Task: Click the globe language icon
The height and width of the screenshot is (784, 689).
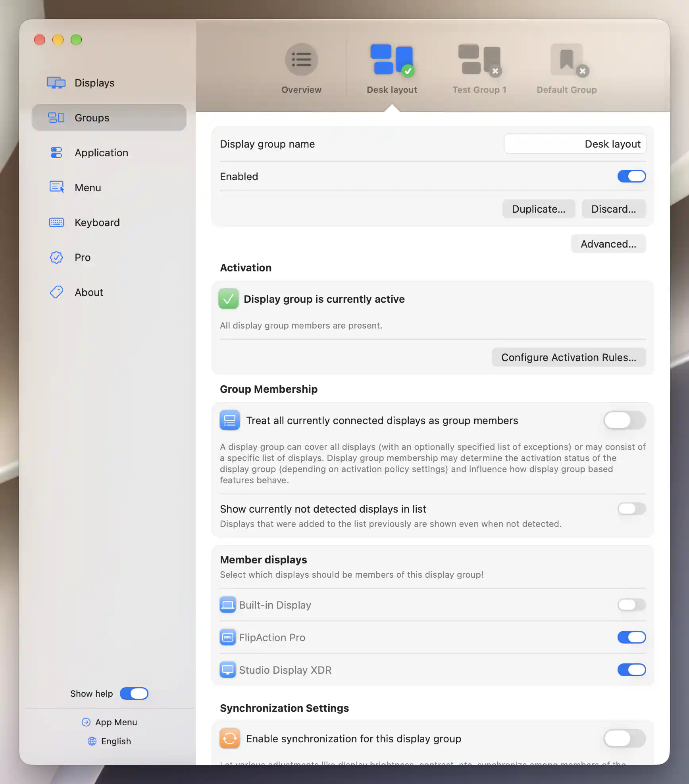Action: pos(92,741)
